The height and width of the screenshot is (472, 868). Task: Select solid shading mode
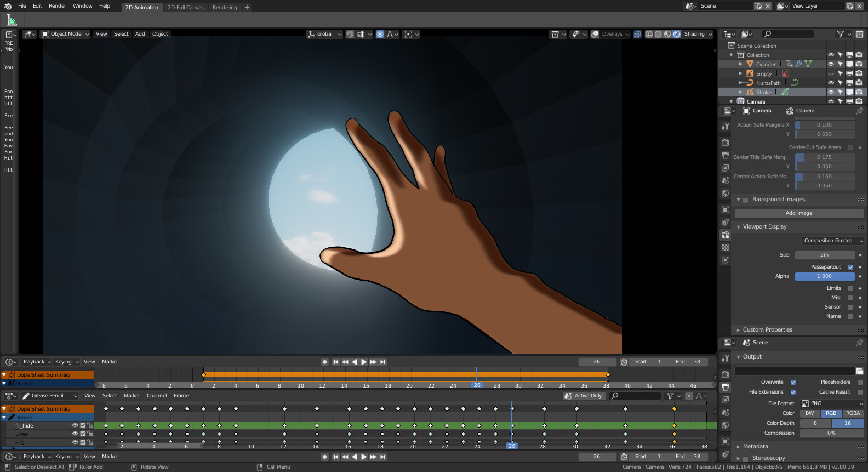(658, 34)
